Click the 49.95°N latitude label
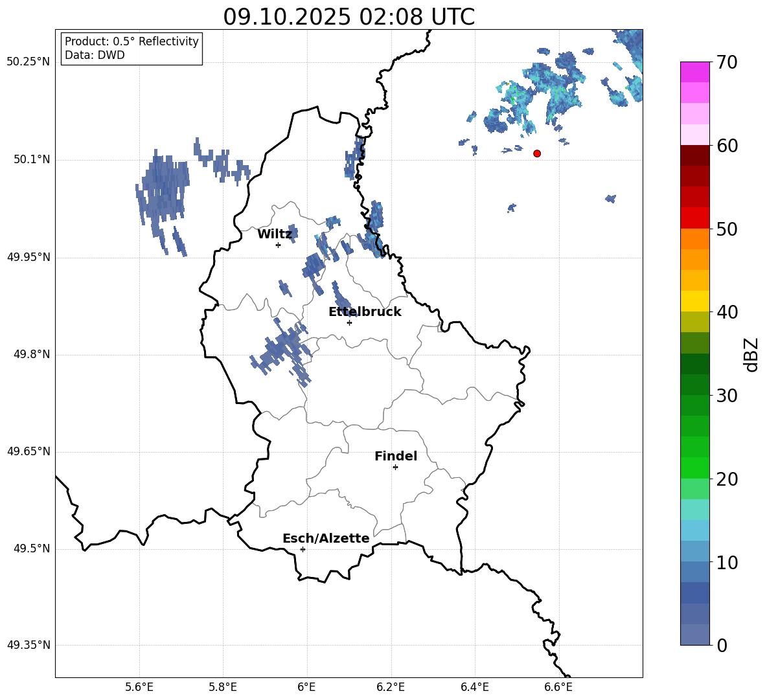The height and width of the screenshot is (700, 767). coord(29,257)
